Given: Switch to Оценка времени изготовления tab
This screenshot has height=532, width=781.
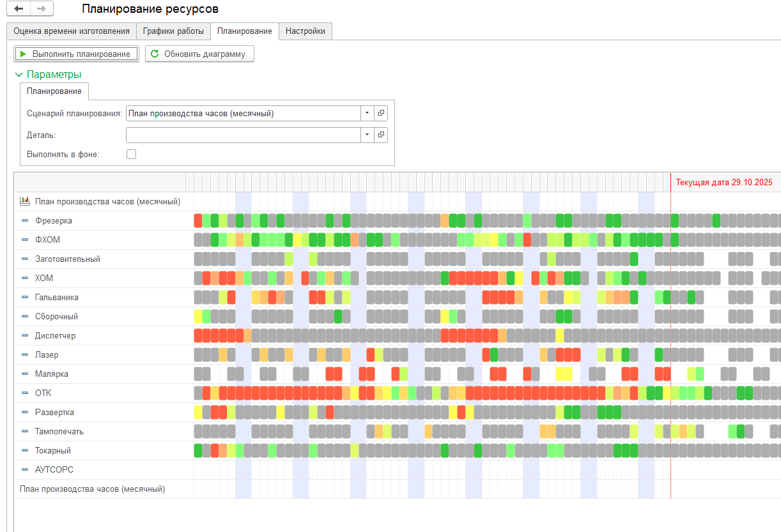Looking at the screenshot, I should click(x=71, y=31).
